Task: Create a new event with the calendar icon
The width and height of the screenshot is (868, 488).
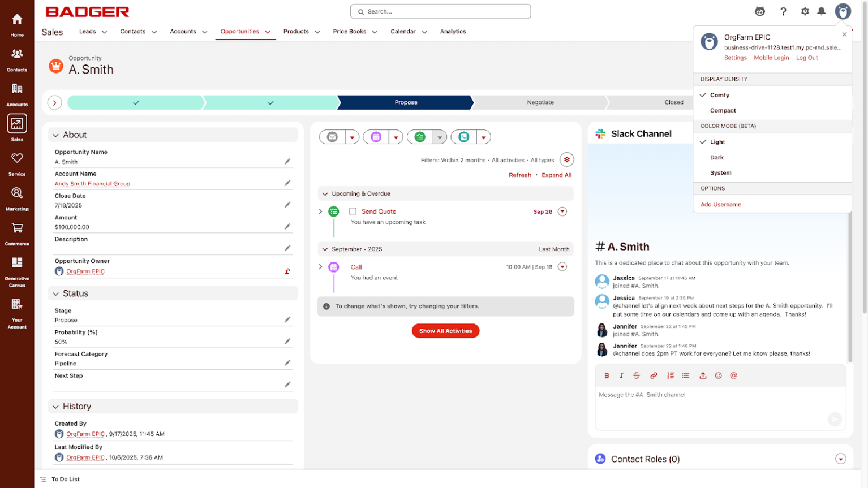Action: 376,137
